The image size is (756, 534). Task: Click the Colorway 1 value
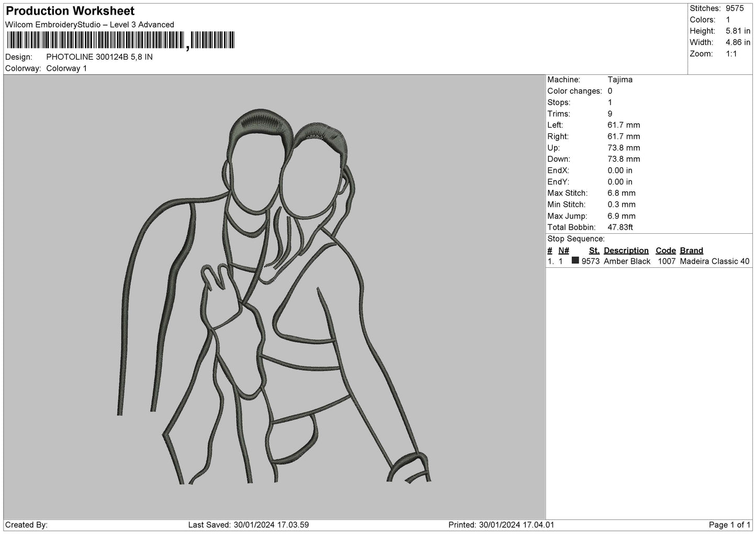[x=66, y=69]
